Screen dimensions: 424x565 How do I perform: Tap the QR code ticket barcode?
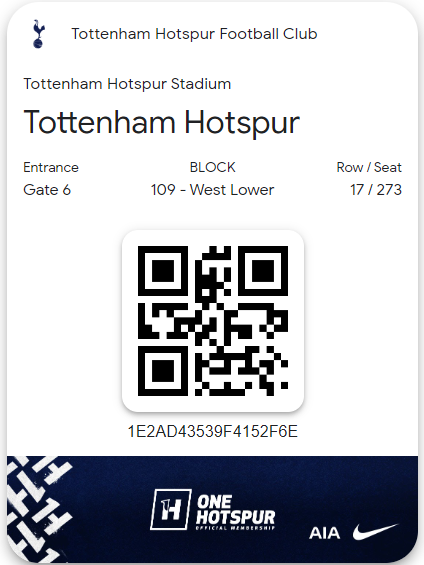(x=213, y=321)
